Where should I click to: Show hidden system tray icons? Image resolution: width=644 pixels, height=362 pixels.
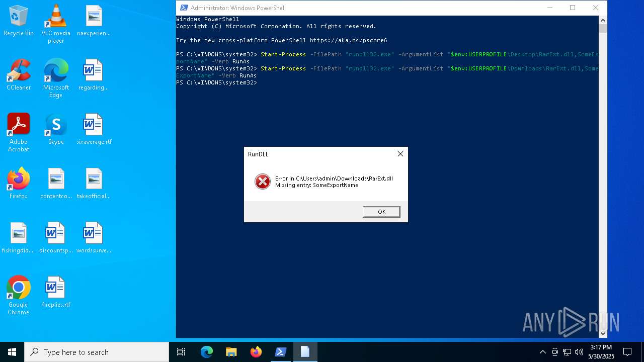tap(542, 352)
